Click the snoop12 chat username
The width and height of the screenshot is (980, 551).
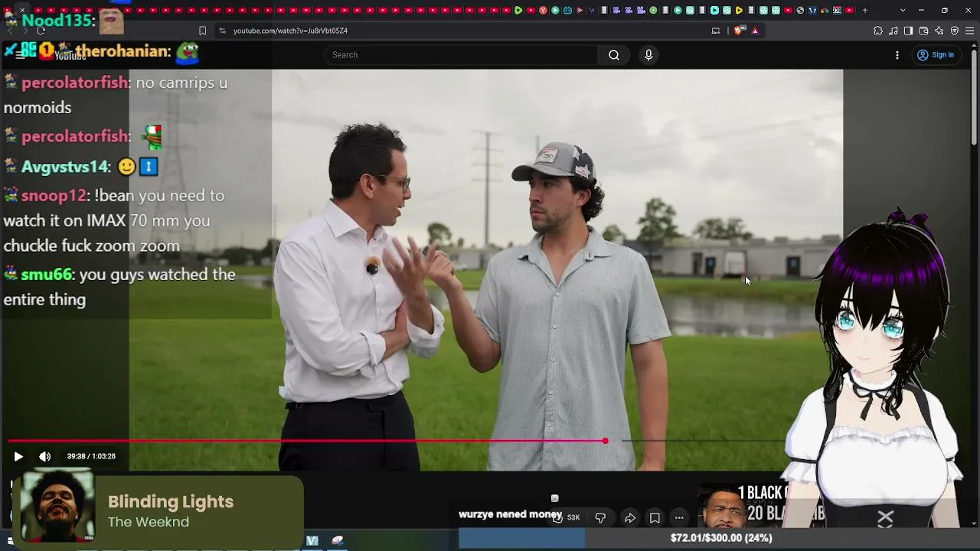click(54, 196)
